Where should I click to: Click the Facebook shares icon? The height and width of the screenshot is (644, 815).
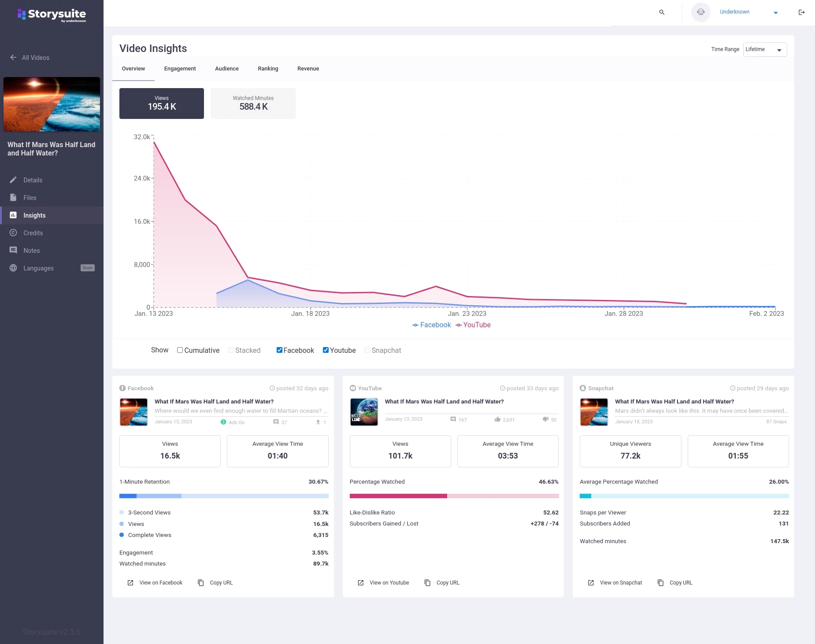pos(318,422)
